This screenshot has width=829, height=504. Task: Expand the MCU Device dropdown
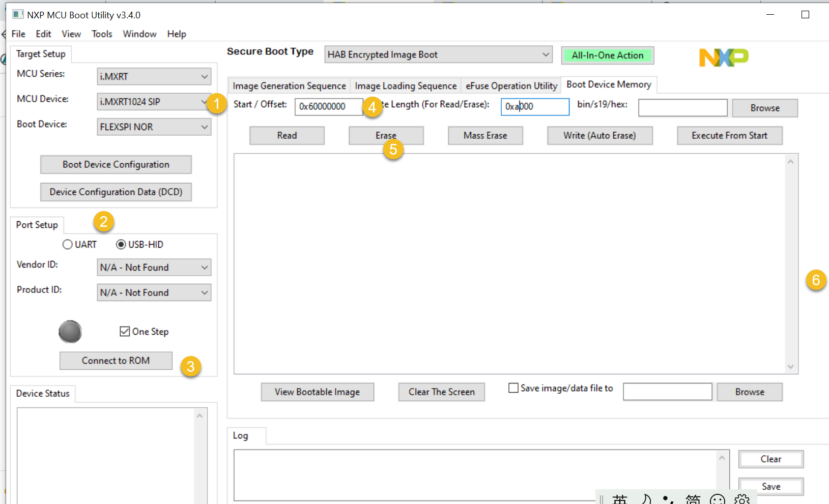tap(204, 102)
